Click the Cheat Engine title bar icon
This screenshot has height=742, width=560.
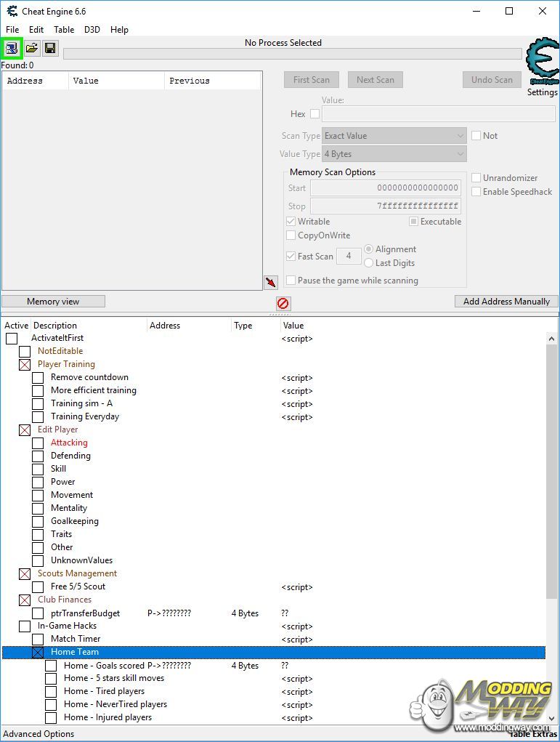click(x=12, y=11)
